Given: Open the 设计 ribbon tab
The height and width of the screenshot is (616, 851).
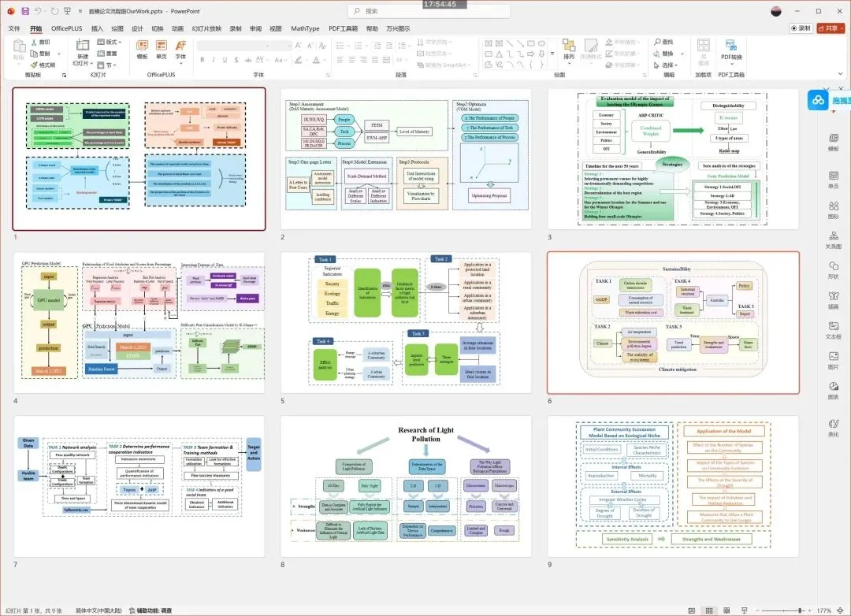Looking at the screenshot, I should (137, 28).
